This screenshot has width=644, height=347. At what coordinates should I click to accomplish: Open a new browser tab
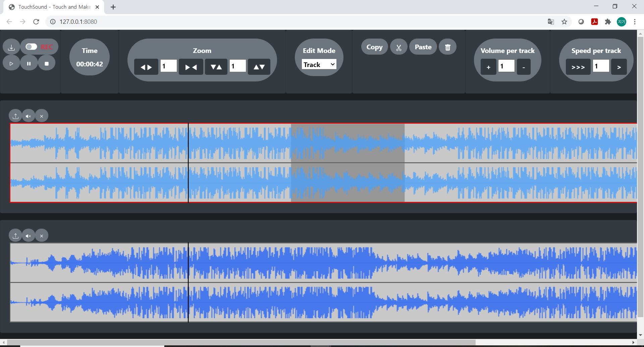pos(113,7)
